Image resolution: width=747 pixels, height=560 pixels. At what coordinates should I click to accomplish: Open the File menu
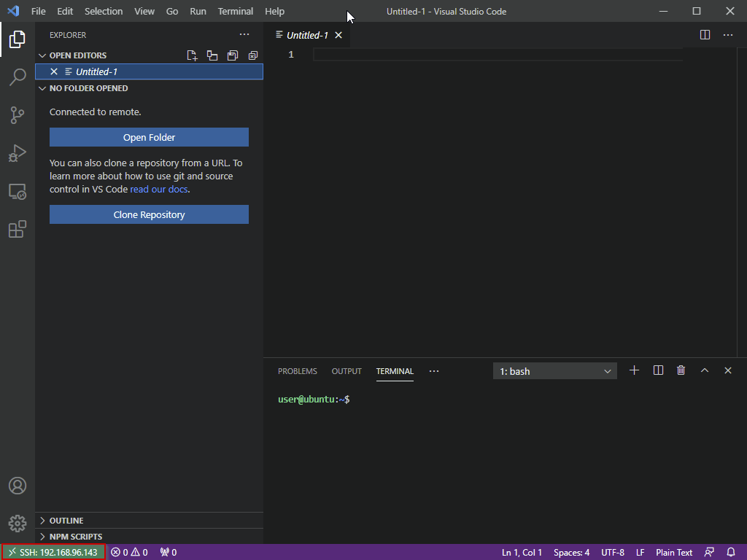pyautogui.click(x=38, y=12)
